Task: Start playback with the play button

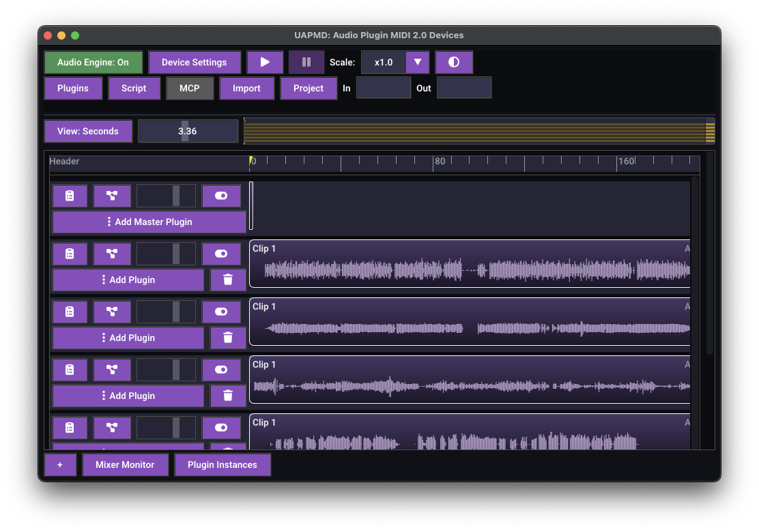Action: pyautogui.click(x=265, y=62)
